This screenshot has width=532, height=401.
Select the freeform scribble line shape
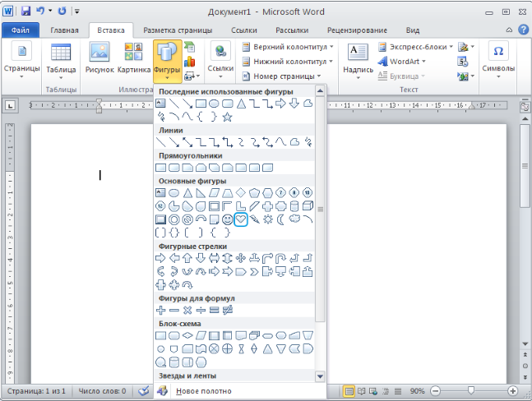(x=308, y=142)
